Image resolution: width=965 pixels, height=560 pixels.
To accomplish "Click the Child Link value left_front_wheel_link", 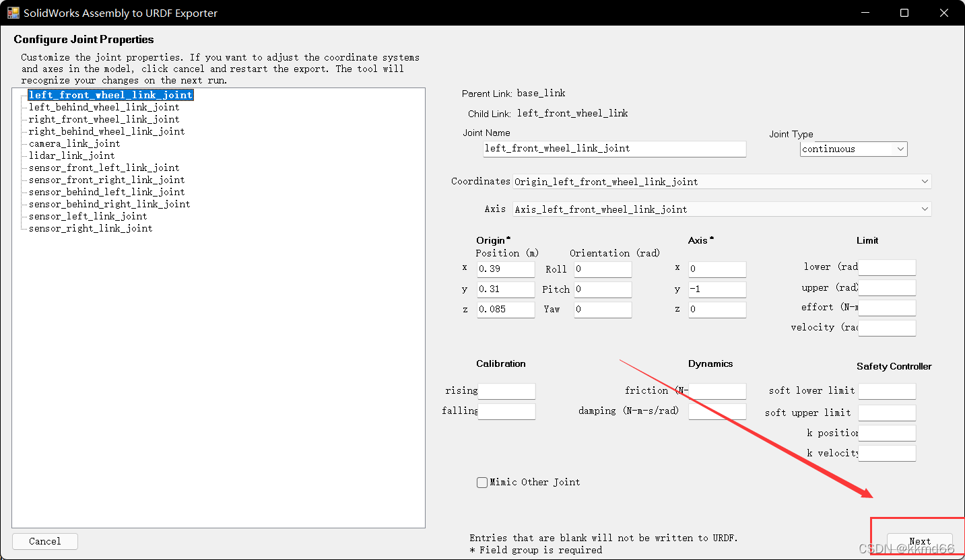I will coord(572,113).
